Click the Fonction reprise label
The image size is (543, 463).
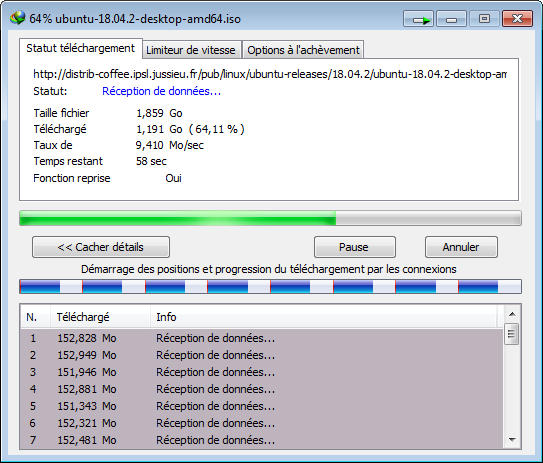72,178
